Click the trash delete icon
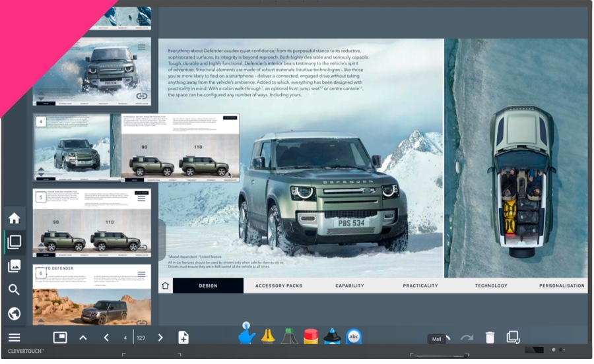The width and height of the screenshot is (594, 364). pyautogui.click(x=490, y=338)
